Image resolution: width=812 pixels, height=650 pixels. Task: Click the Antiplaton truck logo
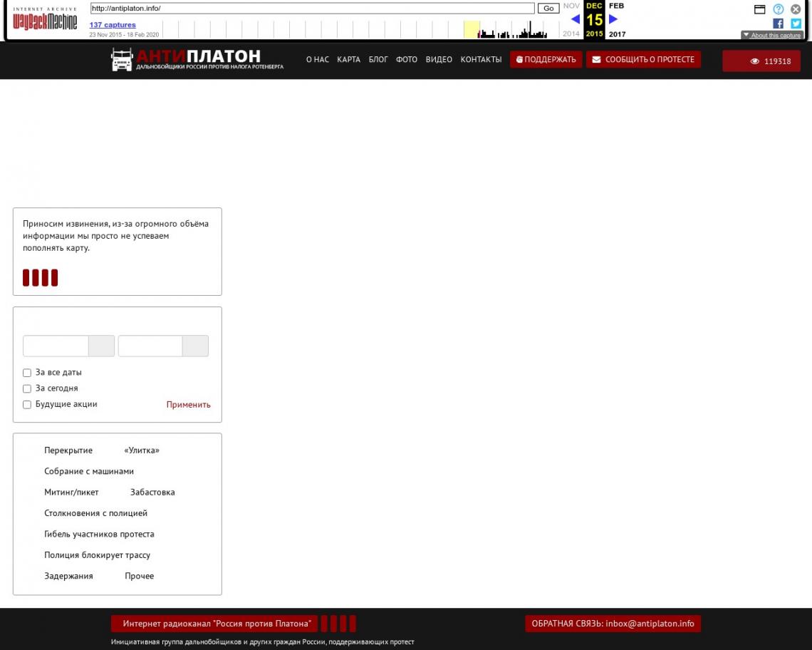point(122,60)
